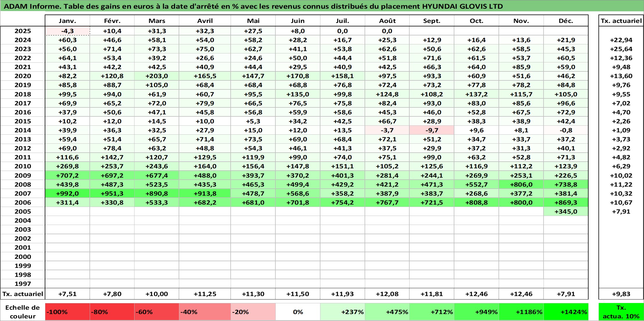Click the +32,3 cell in April 2025
The width and height of the screenshot is (644, 321).
205,31
